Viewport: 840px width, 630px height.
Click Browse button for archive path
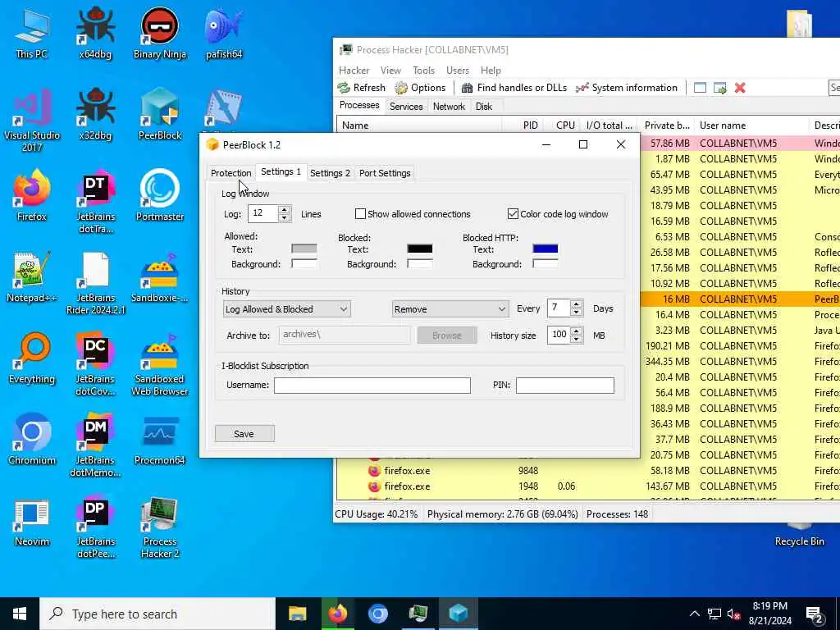[x=447, y=336]
